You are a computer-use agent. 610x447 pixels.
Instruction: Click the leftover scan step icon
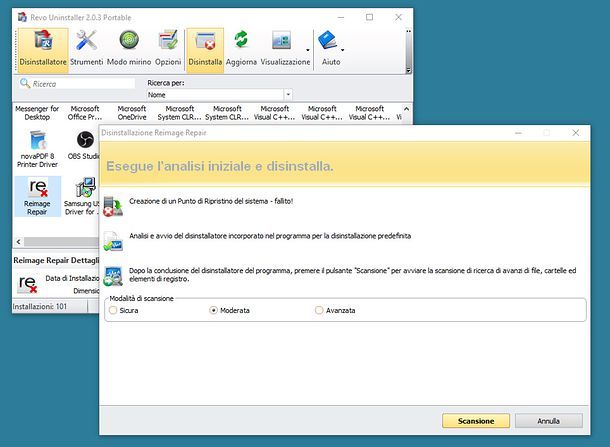113,276
